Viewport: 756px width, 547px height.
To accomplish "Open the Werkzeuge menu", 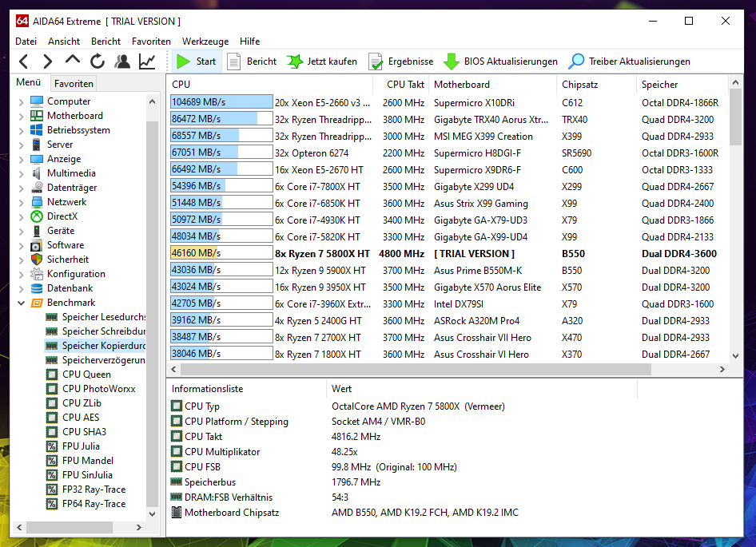I will coord(205,42).
